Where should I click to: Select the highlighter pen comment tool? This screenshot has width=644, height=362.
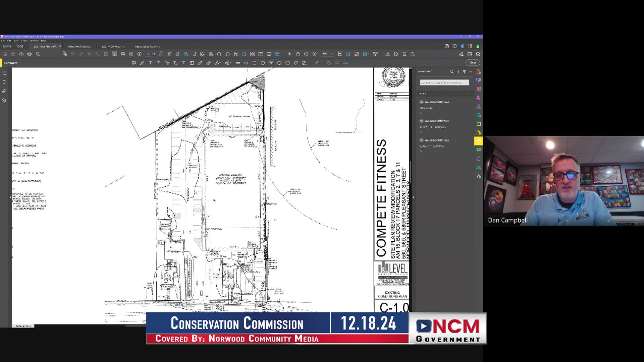pos(142,63)
